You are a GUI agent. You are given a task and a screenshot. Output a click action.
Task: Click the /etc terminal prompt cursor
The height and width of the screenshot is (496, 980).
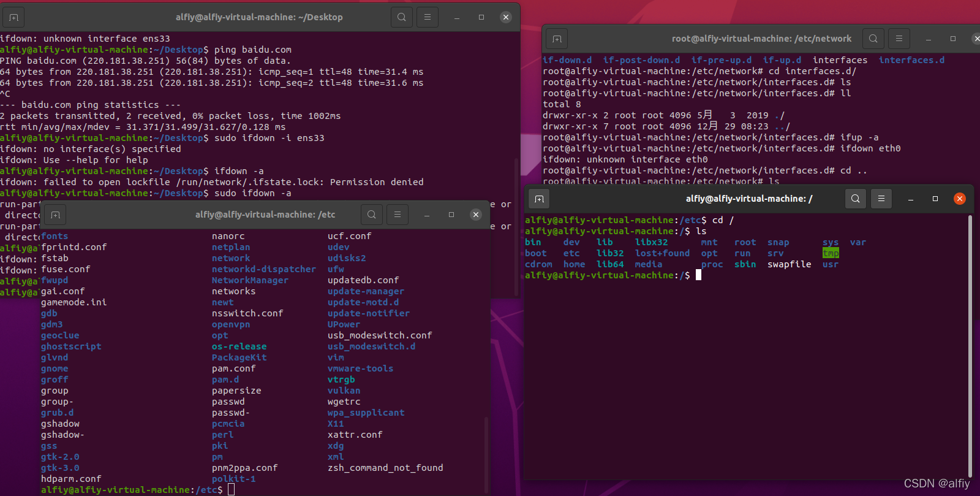[x=231, y=489]
